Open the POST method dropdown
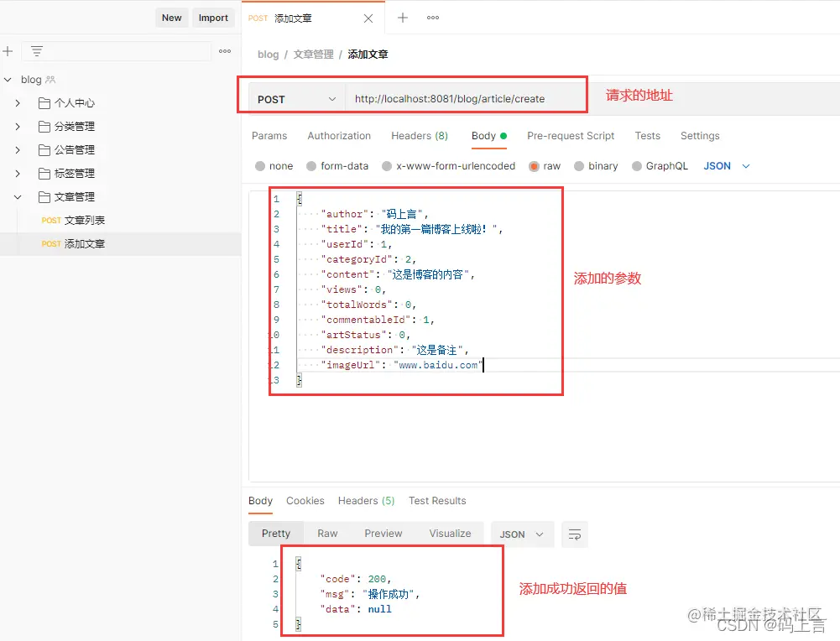 (x=297, y=99)
